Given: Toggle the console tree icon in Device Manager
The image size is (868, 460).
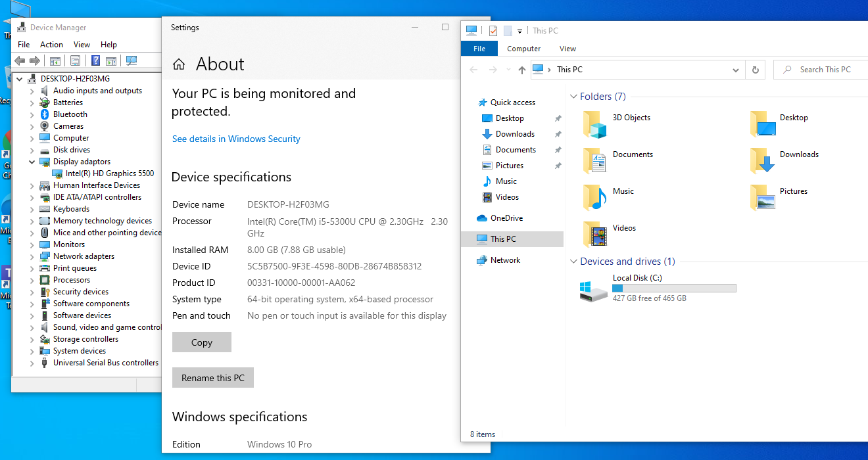Looking at the screenshot, I should (x=55, y=60).
